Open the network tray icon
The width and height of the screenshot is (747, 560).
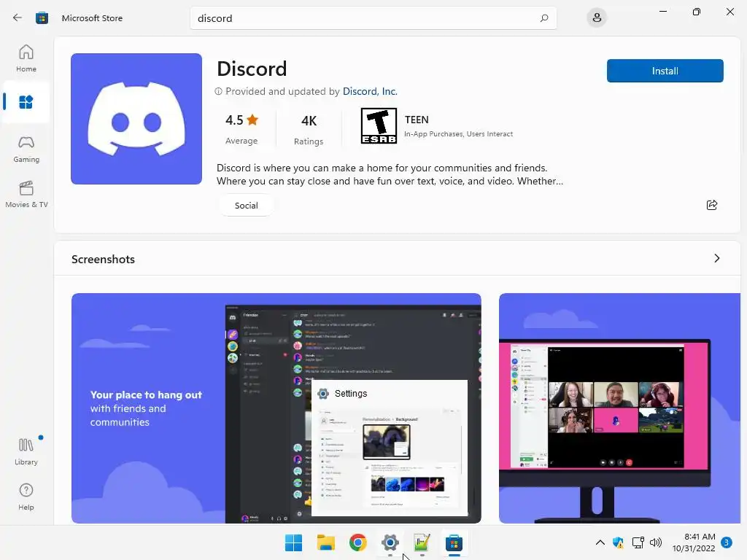(x=638, y=542)
